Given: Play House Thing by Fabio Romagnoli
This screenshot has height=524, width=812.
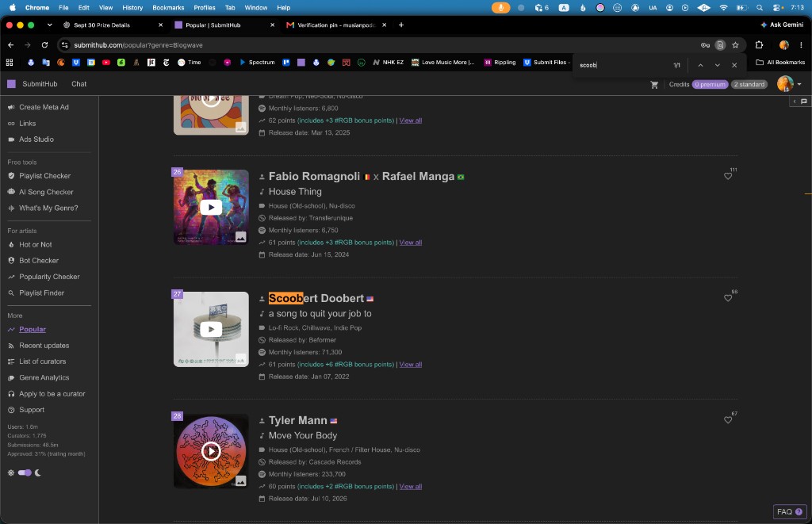Looking at the screenshot, I should click(211, 207).
